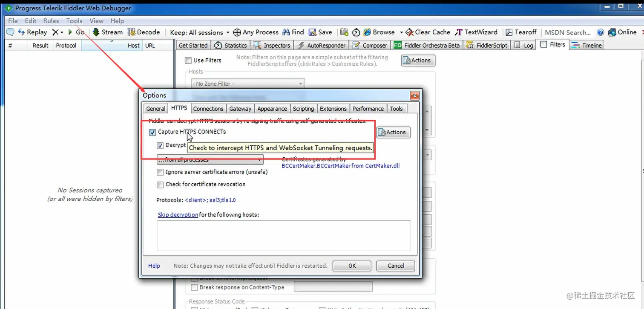Open the Timeline tab
The image size is (644, 309).
pyautogui.click(x=586, y=45)
